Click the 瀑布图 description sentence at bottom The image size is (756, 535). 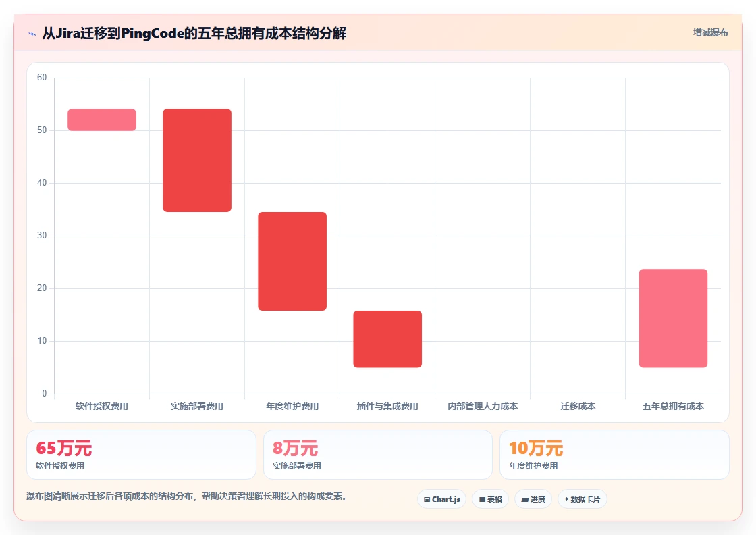[x=188, y=496]
